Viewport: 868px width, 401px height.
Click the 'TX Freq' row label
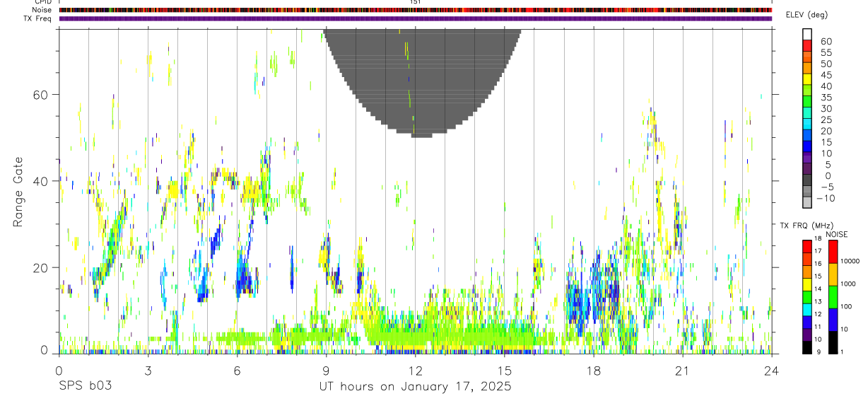[x=37, y=18]
